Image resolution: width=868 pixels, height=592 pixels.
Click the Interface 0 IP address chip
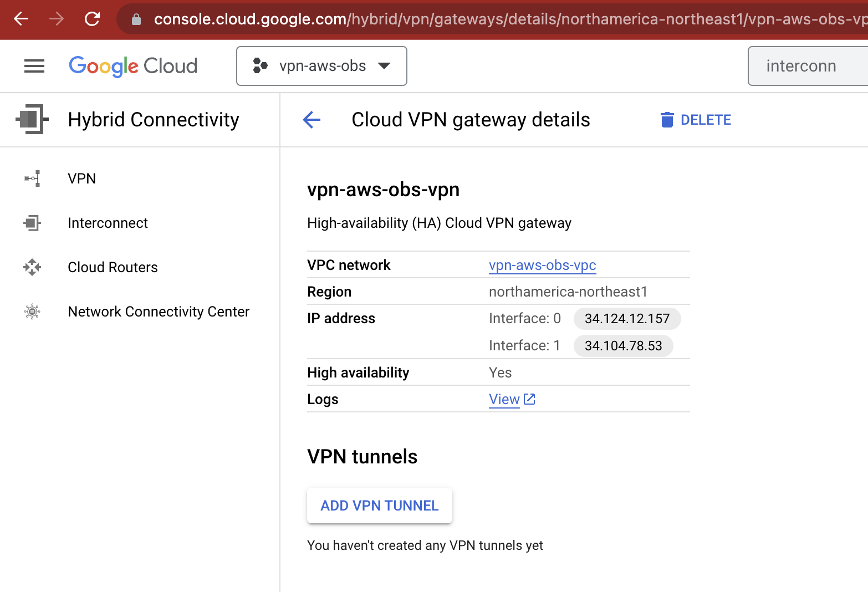tap(627, 318)
